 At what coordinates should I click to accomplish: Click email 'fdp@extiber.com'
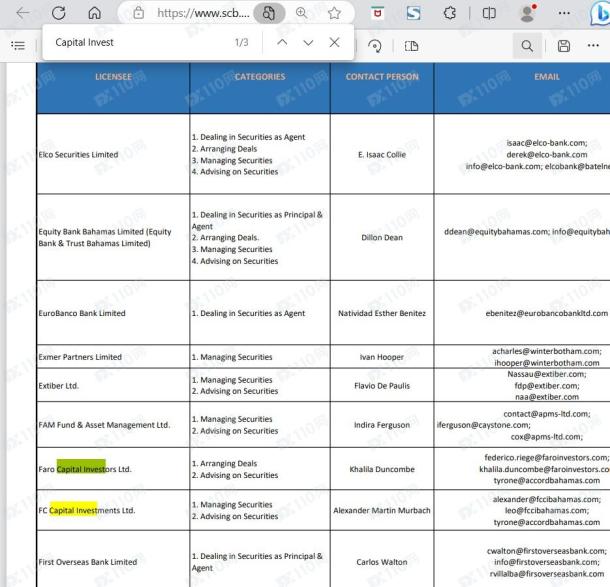(547, 385)
